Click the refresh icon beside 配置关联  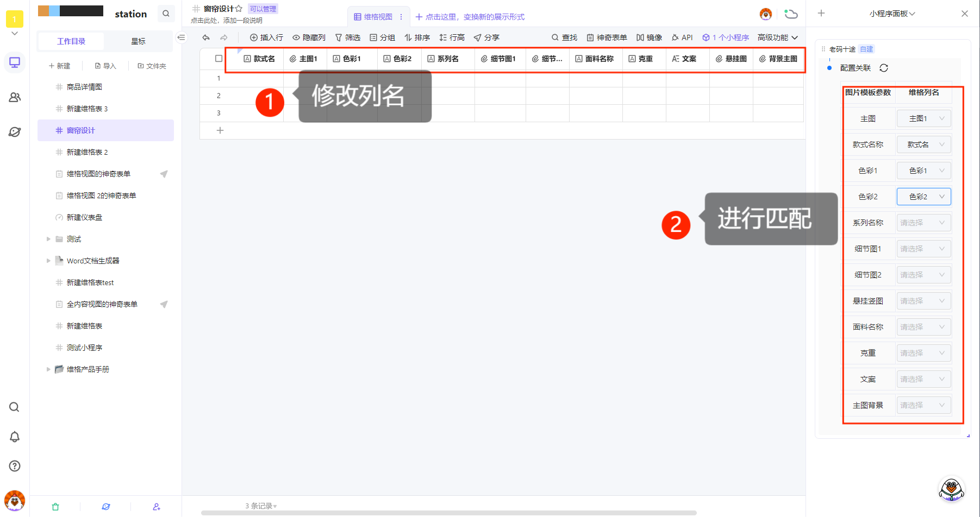[x=884, y=68]
